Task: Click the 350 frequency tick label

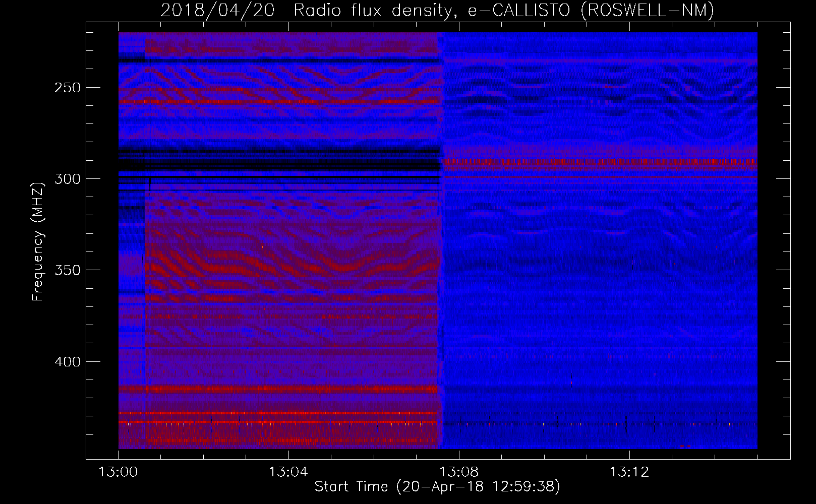Action: point(68,270)
